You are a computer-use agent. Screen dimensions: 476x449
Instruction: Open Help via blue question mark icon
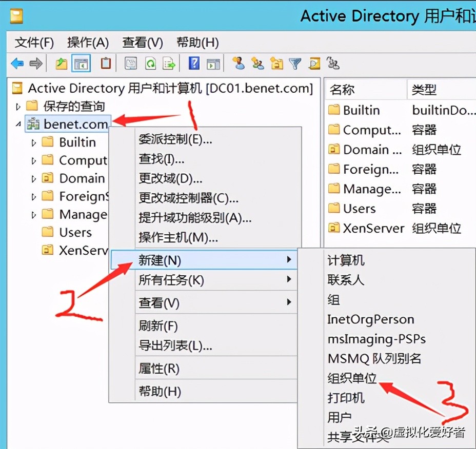pyautogui.click(x=194, y=64)
